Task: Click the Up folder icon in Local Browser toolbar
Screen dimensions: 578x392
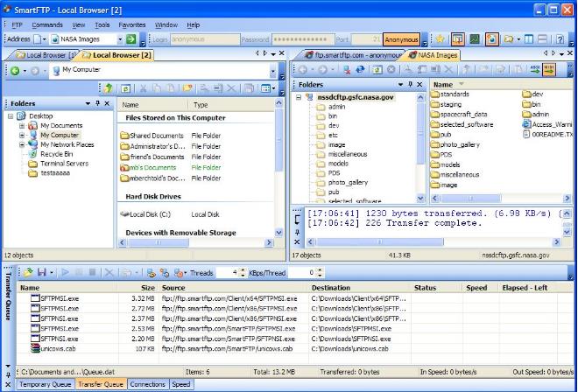Action: point(108,88)
